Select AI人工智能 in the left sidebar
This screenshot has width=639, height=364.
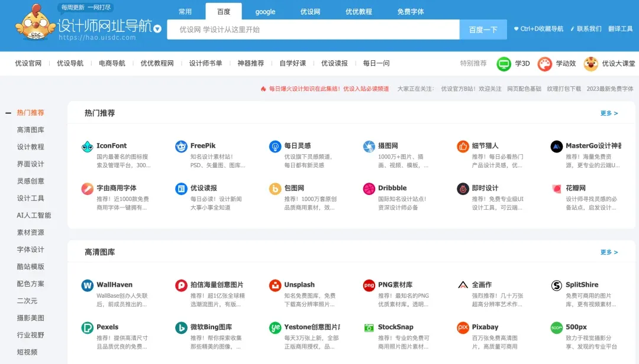(34, 216)
